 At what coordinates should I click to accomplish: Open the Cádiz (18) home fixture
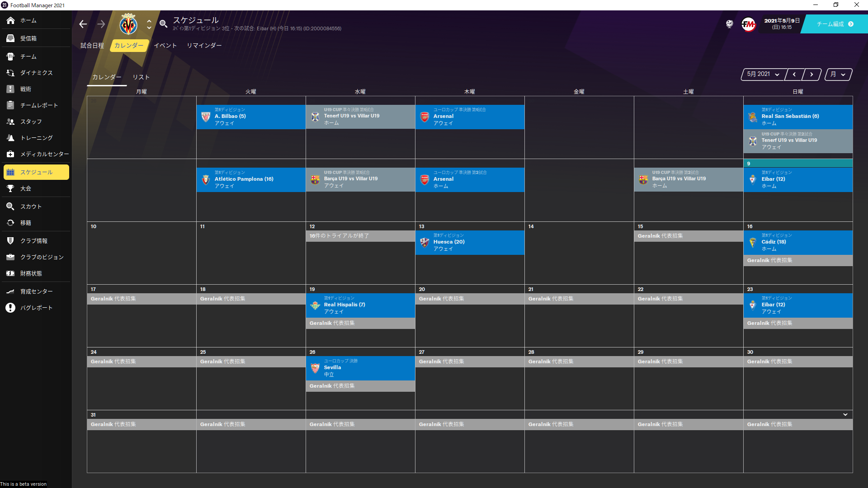pyautogui.click(x=798, y=243)
